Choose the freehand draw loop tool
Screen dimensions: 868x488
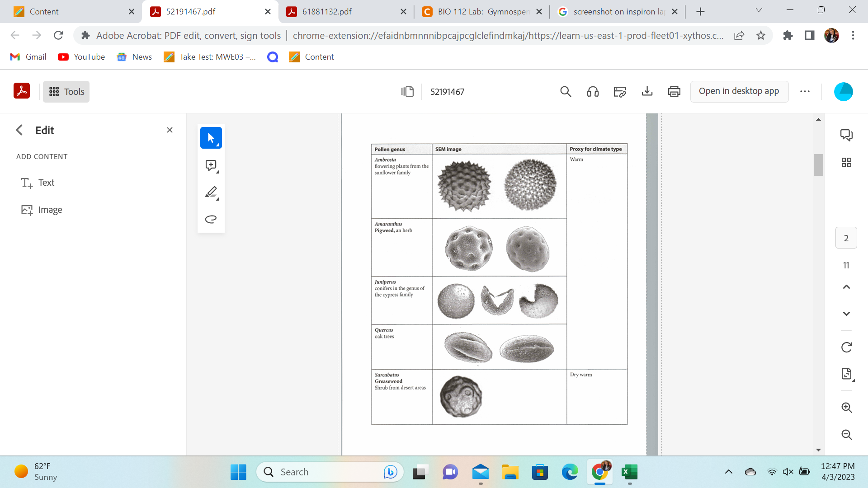click(211, 220)
